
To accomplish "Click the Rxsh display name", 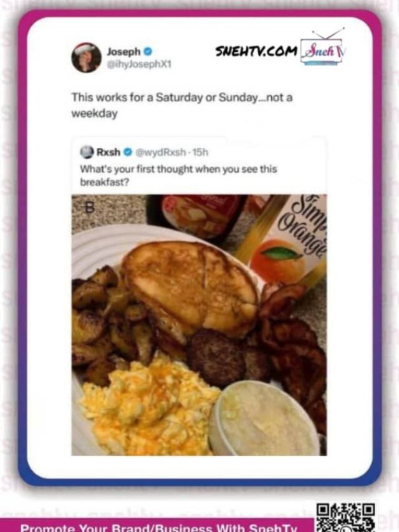I will point(108,152).
